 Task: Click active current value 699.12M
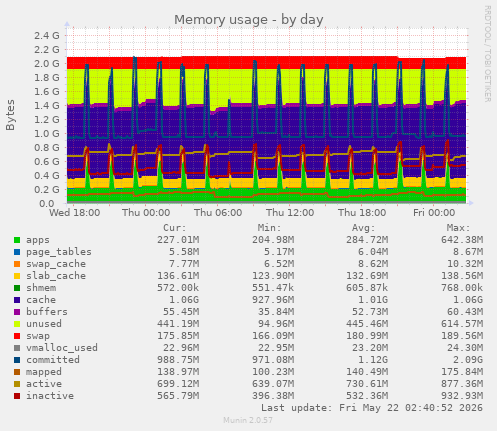[178, 384]
